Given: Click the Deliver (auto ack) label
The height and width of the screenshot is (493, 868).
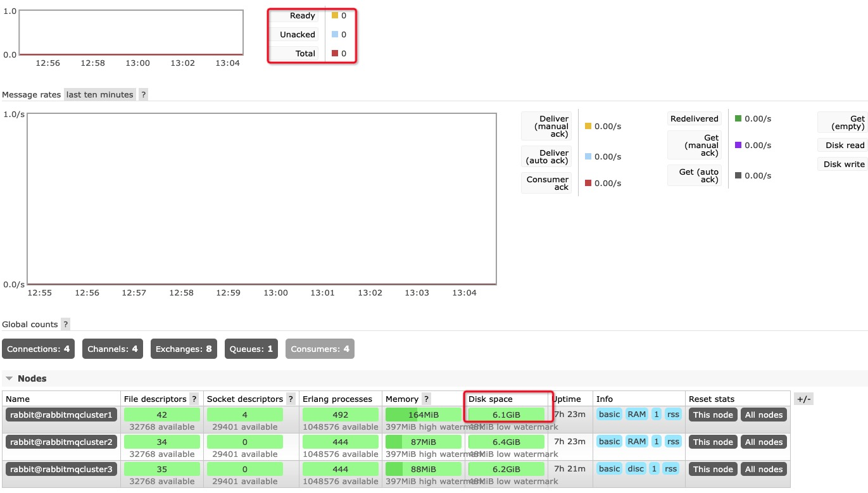Looking at the screenshot, I should pos(546,156).
